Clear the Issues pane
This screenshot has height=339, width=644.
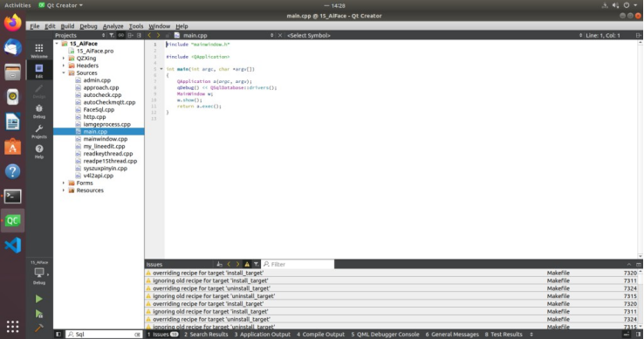tap(219, 264)
